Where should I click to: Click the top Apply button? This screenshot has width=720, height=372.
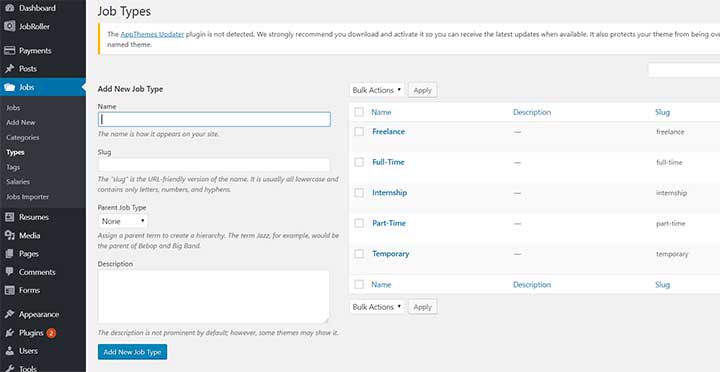click(x=422, y=90)
